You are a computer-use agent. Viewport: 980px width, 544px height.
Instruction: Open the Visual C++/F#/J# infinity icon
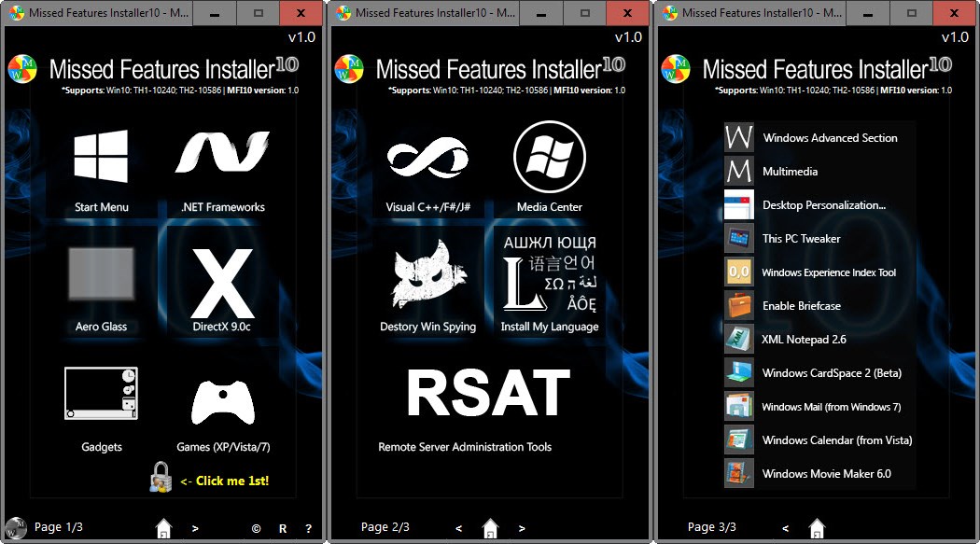(427, 158)
